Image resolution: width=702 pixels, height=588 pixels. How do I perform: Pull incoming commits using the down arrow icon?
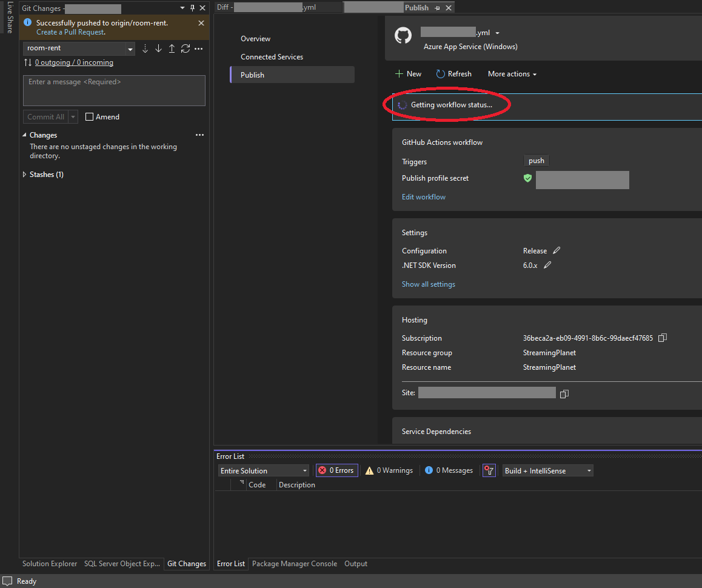pos(158,48)
